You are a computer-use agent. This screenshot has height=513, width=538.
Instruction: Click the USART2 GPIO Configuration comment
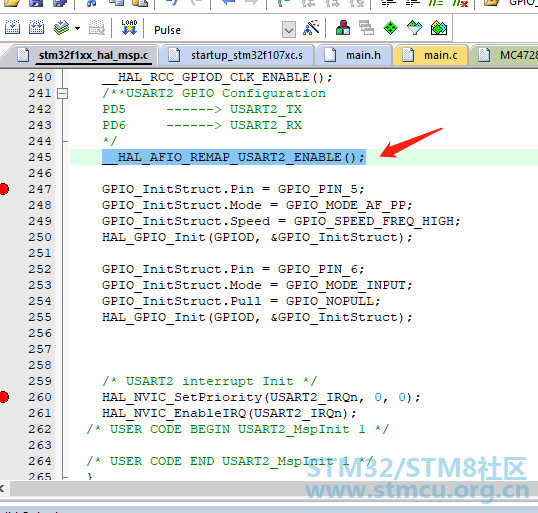pos(214,93)
